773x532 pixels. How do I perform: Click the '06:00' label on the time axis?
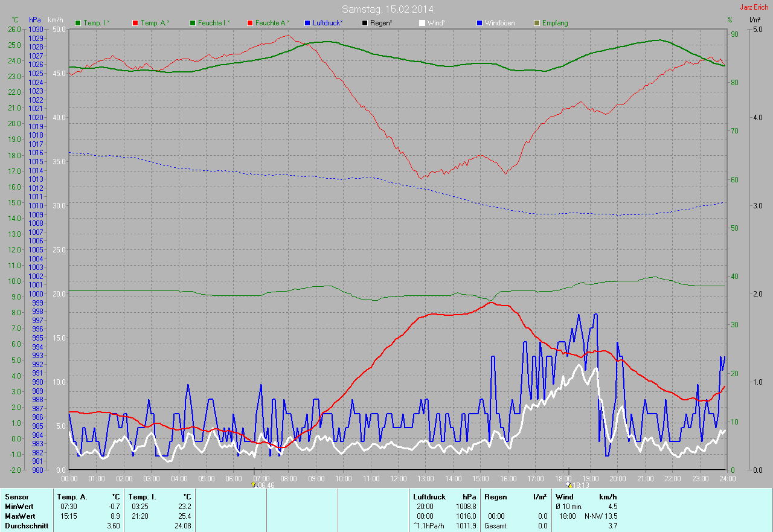tap(233, 478)
